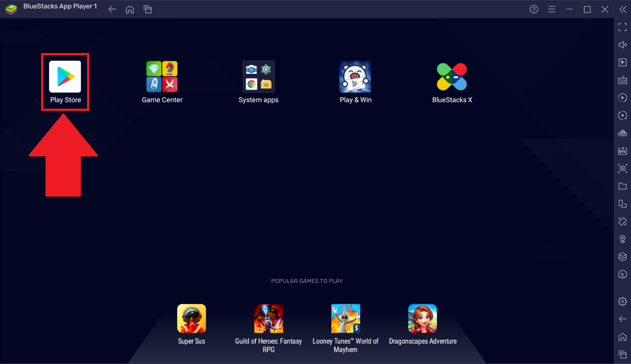
Task: Click the sidebar home icon
Action: pos(622,337)
